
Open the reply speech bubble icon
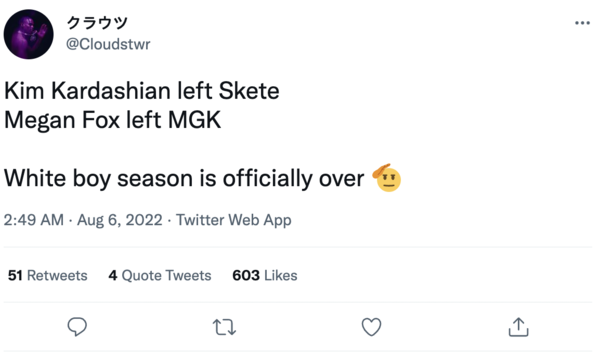pos(77,327)
